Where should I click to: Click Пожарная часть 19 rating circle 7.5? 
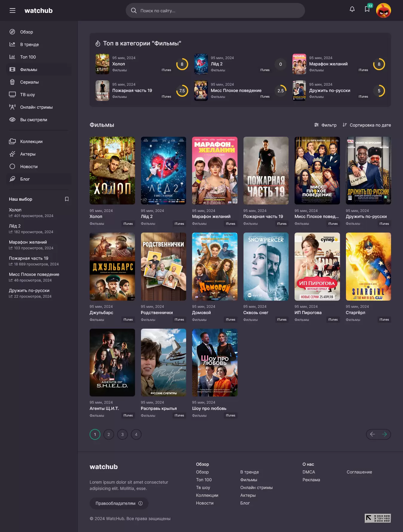tap(182, 91)
